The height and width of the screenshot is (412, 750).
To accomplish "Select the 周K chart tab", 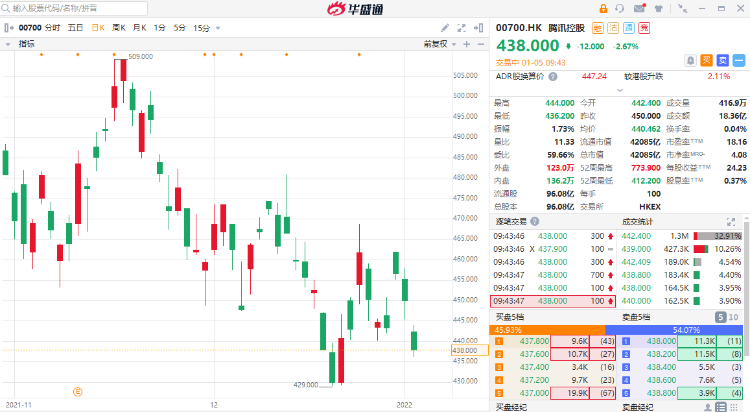I will coord(119,28).
